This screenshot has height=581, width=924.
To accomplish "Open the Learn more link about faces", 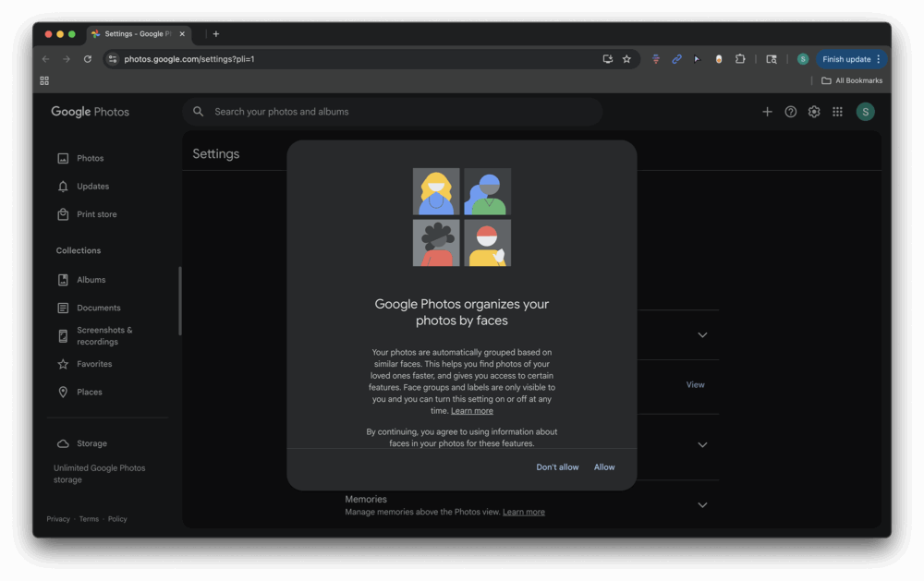I will 472,410.
